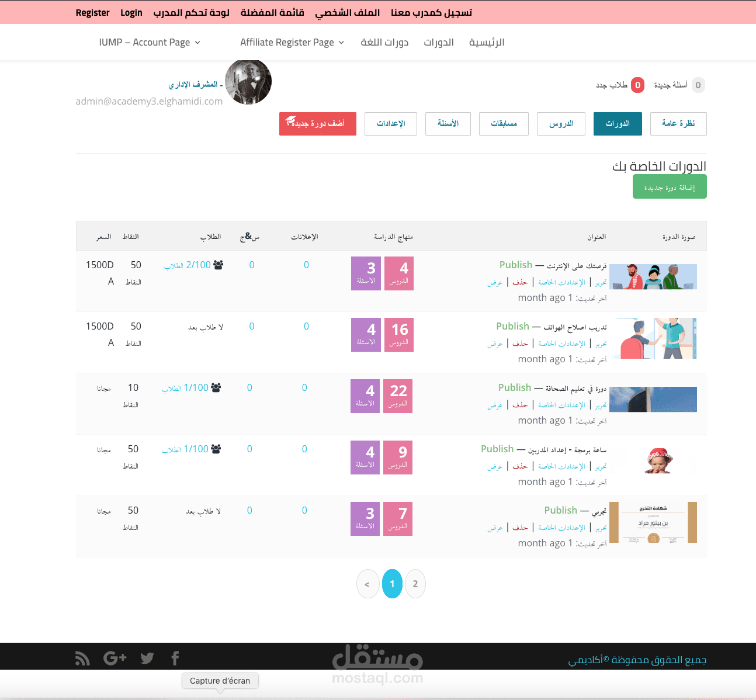Click group icon in journalism course row
Screen dimensions: 756x700
[216, 387]
